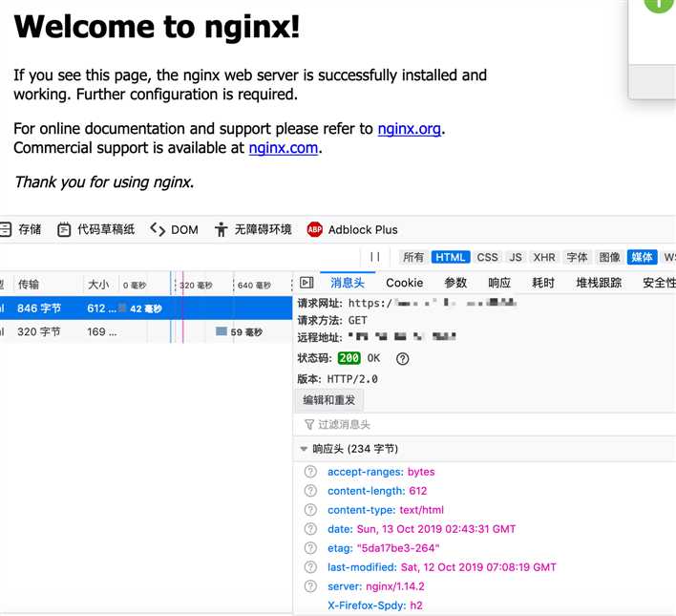
Task: Focus the 过滤消息头 filter headers field
Action: pos(485,424)
